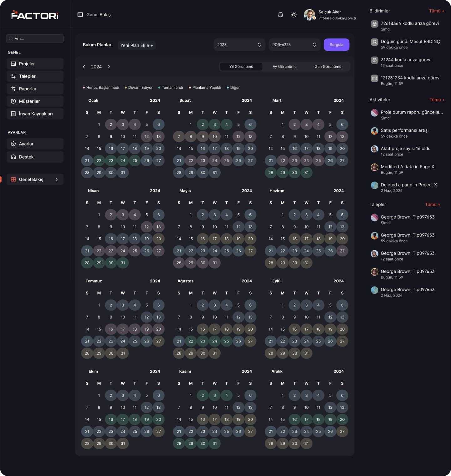Switch to Gün Görünümü view
The height and width of the screenshot is (476, 451).
point(328,67)
